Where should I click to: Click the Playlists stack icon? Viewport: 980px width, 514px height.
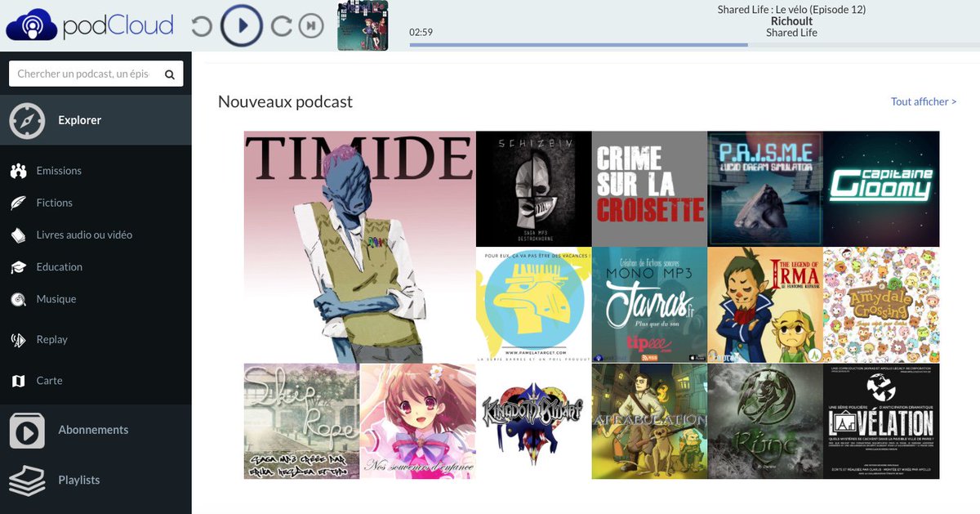(x=27, y=480)
